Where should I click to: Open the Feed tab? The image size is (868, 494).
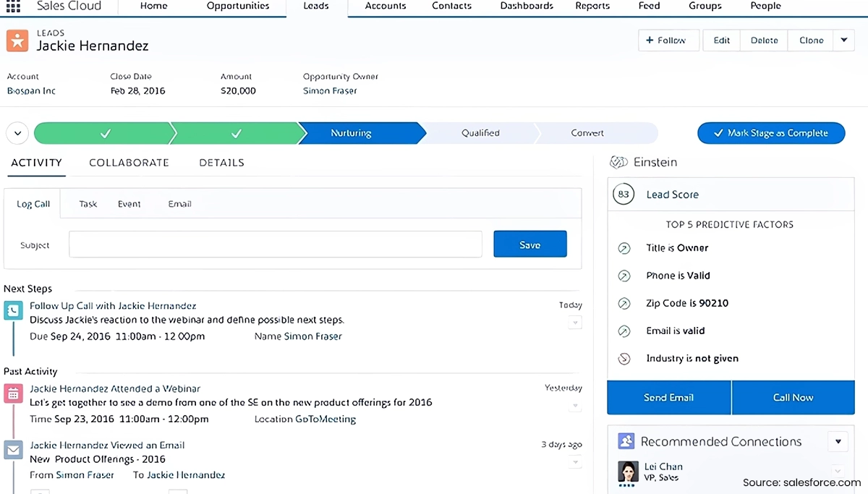pos(649,6)
